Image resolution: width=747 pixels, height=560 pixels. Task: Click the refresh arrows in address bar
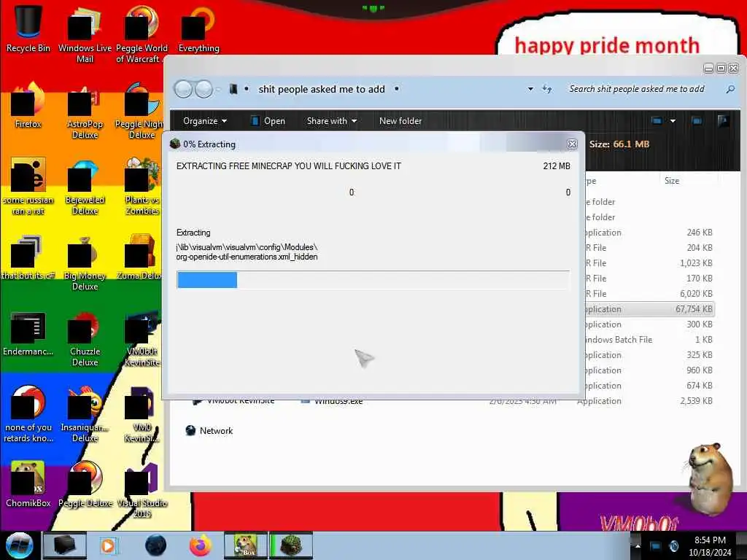click(547, 89)
